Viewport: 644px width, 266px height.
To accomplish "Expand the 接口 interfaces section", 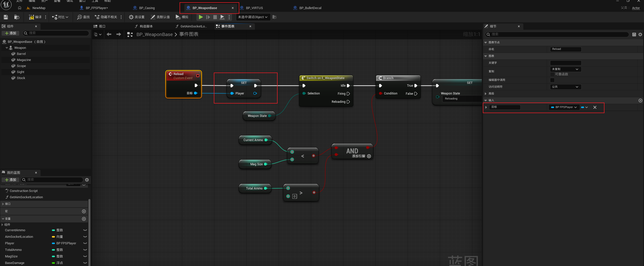I will click(3, 204).
